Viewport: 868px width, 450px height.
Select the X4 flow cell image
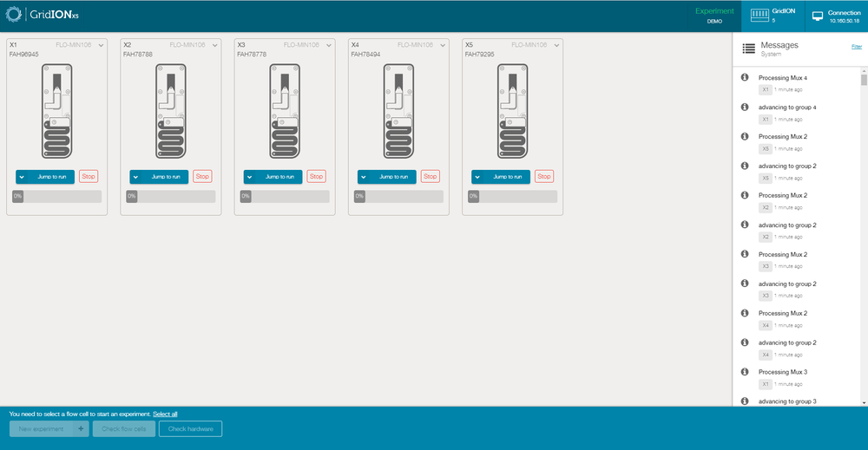398,111
